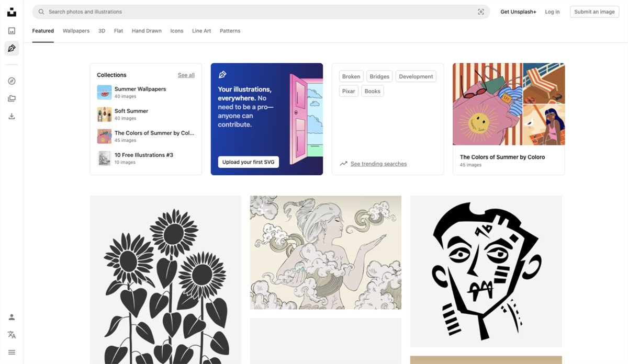Open the language translate icon
Image resolution: width=628 pixels, height=364 pixels.
click(x=12, y=335)
